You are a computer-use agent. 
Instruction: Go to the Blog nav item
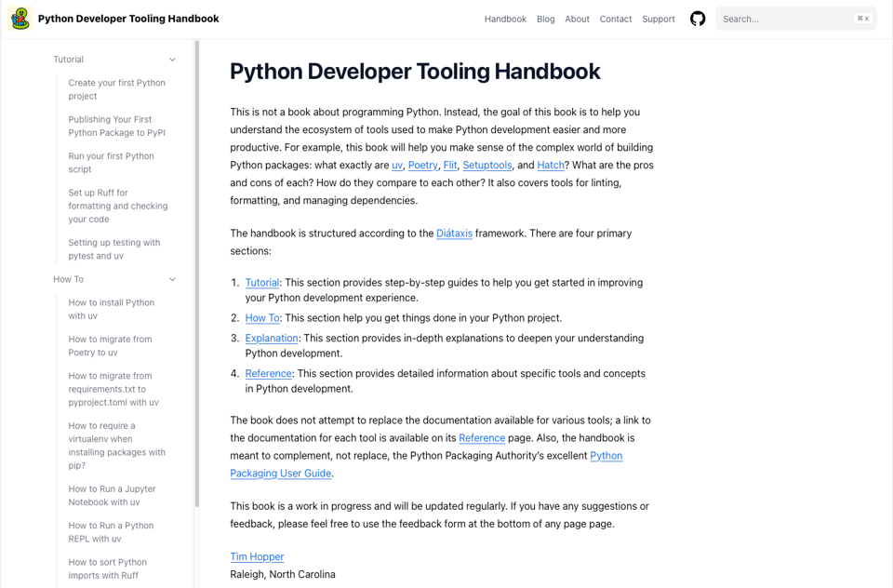(x=545, y=19)
